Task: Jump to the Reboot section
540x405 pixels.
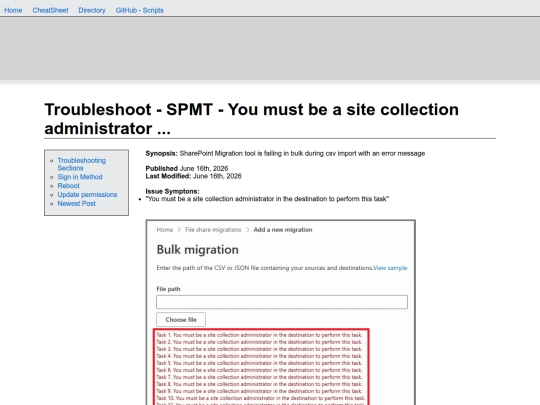Action: click(69, 186)
